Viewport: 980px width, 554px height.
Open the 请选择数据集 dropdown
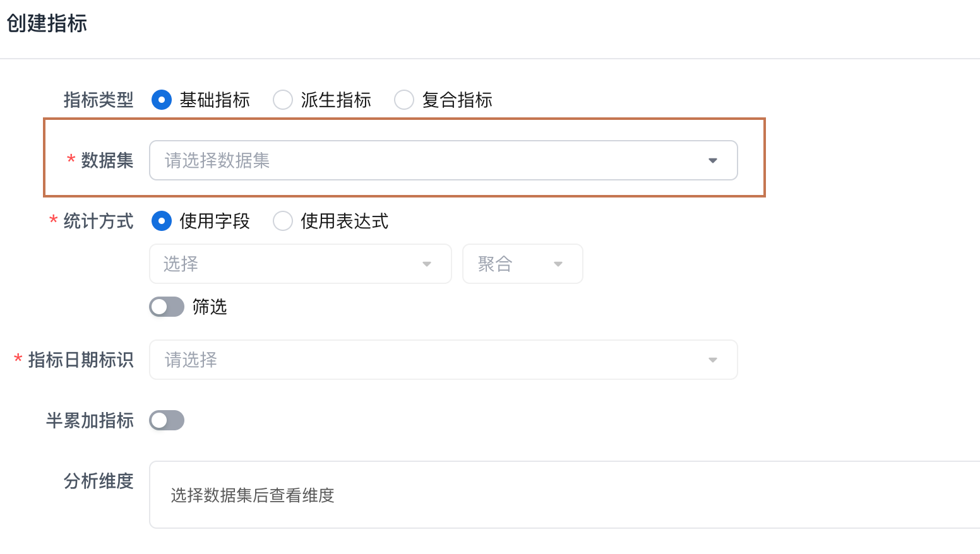click(x=429, y=161)
